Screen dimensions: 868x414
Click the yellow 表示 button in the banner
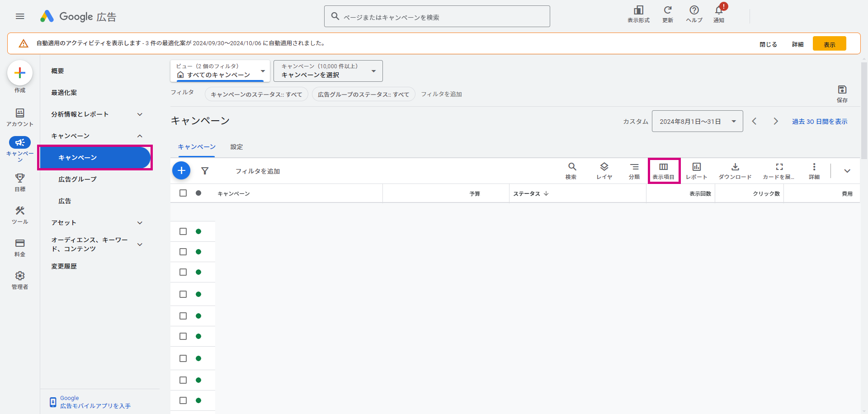[x=829, y=44]
